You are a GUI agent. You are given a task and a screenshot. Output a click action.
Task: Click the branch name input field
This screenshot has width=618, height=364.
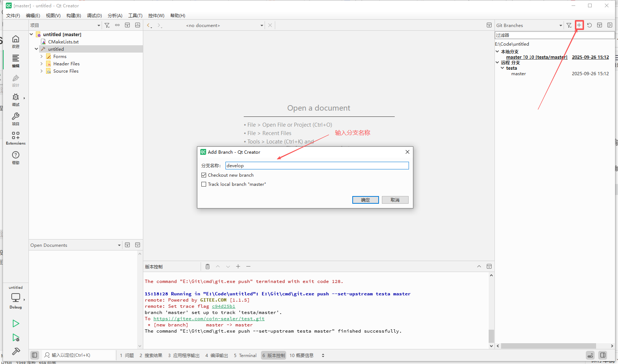point(317,165)
